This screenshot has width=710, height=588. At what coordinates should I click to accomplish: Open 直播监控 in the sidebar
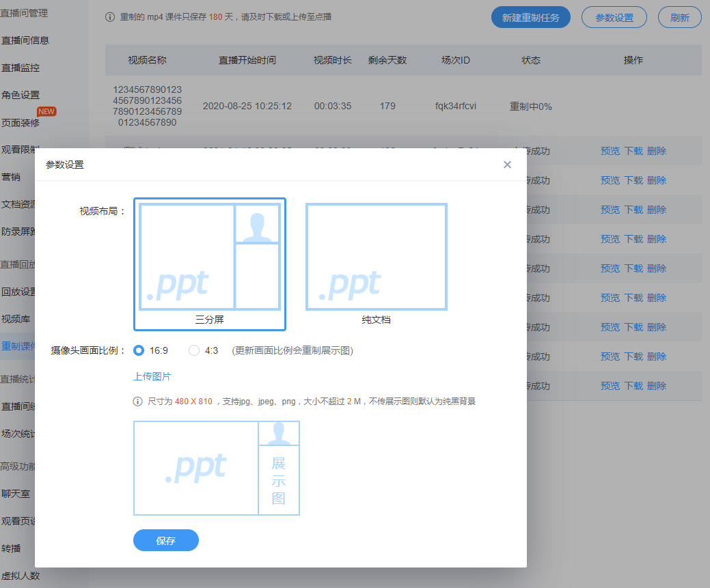21,68
